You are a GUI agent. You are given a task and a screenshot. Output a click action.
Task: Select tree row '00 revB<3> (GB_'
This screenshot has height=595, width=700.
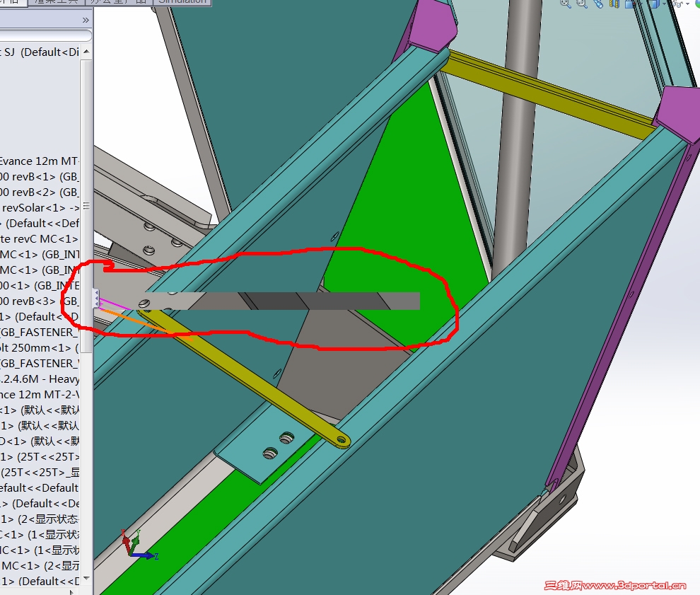tap(40, 301)
